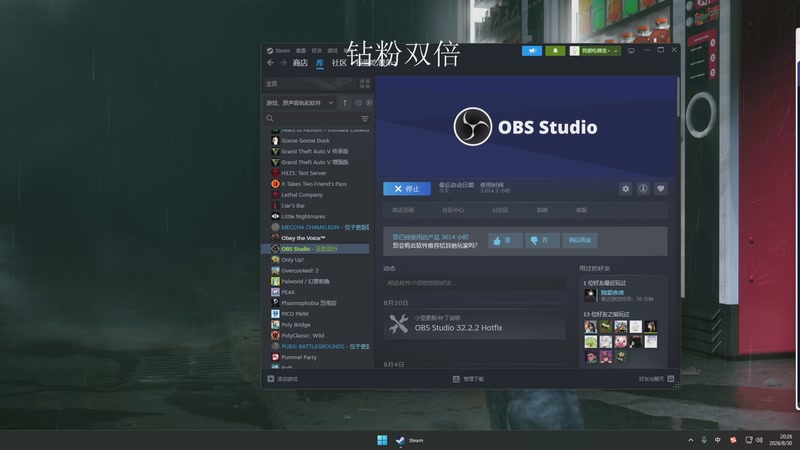Show hidden tray icons chevron
The image size is (800, 450).
pos(690,440)
